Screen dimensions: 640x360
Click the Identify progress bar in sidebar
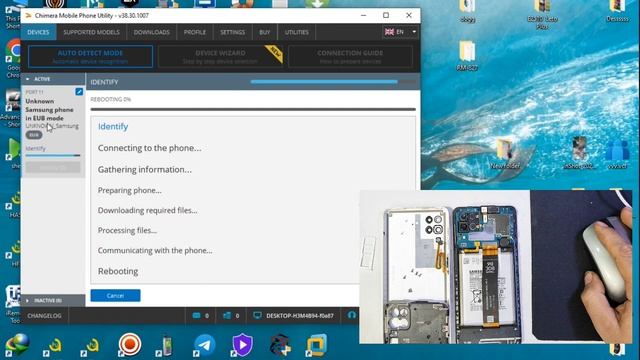click(53, 156)
